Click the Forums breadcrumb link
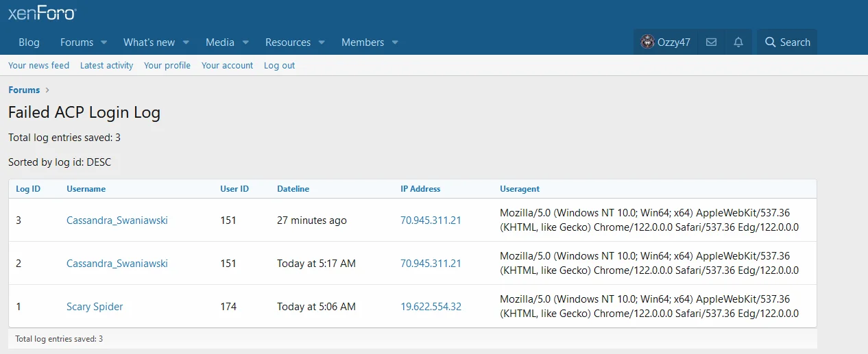868x354 pixels. (24, 90)
